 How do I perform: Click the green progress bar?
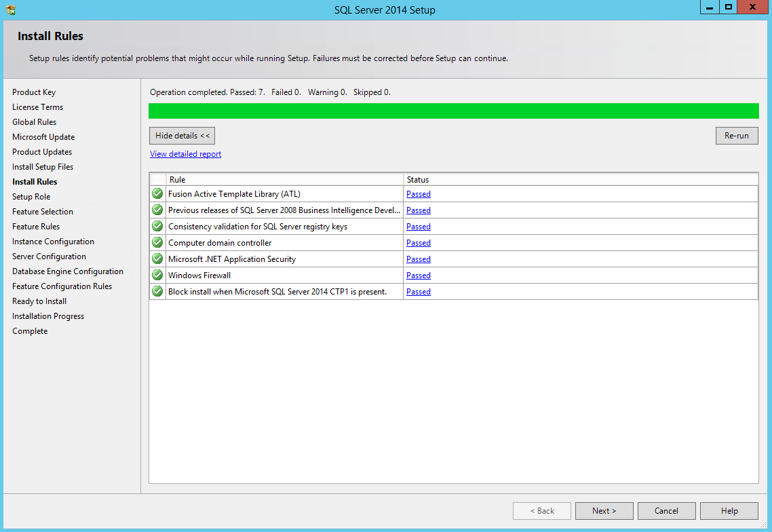(x=453, y=110)
